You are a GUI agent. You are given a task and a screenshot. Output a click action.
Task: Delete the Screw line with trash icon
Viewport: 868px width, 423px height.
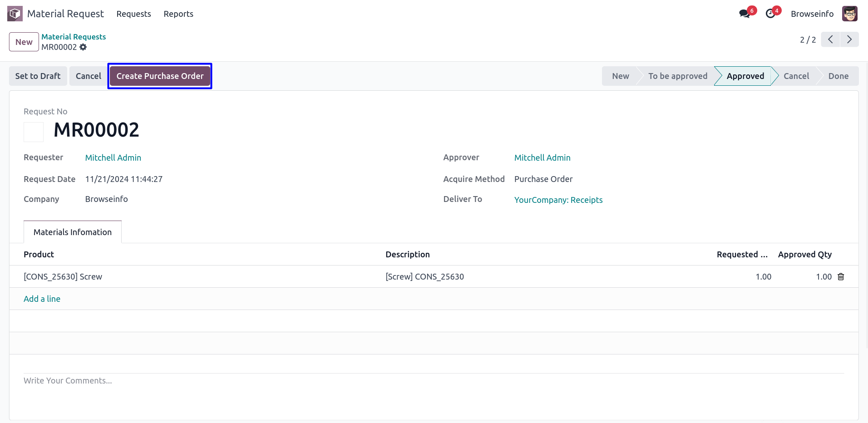pos(841,277)
